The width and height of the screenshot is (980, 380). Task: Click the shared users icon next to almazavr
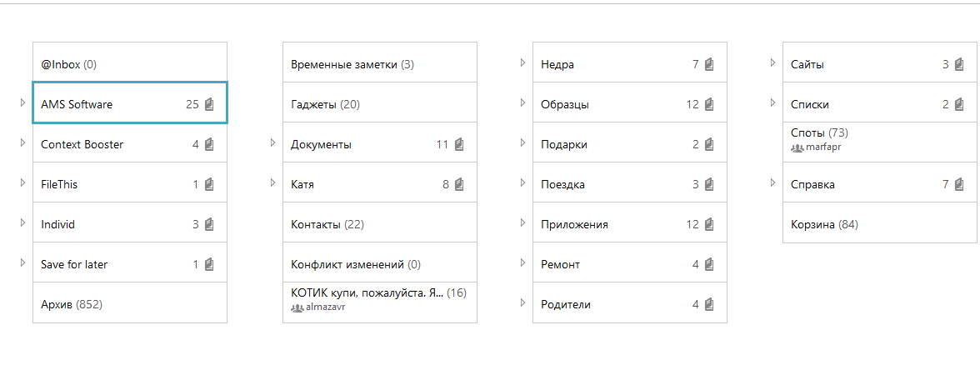pyautogui.click(x=297, y=307)
